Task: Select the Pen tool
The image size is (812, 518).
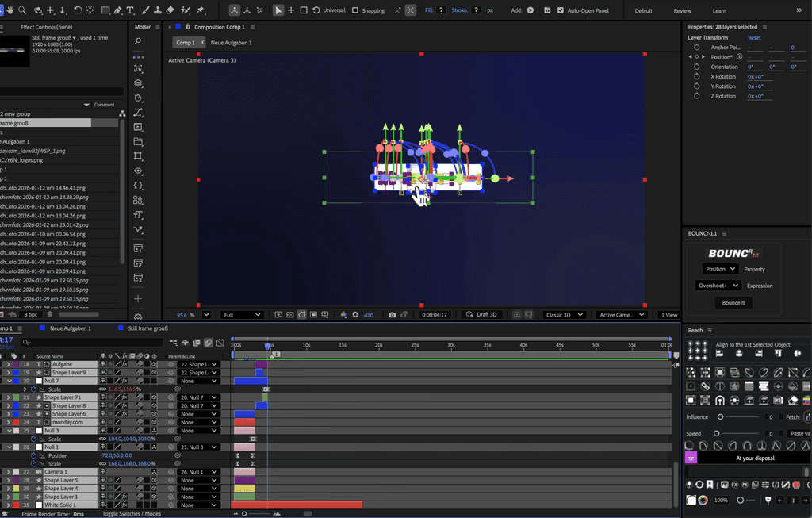Action: click(x=118, y=10)
